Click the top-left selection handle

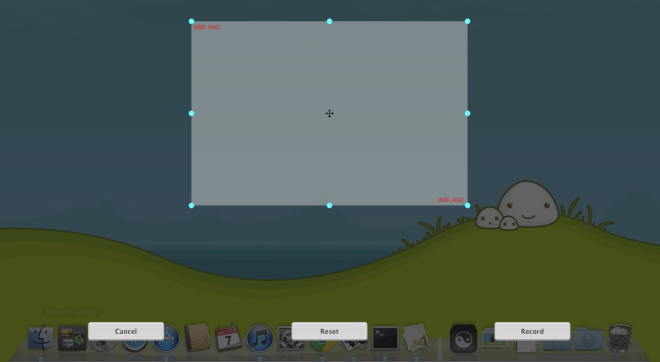point(192,21)
